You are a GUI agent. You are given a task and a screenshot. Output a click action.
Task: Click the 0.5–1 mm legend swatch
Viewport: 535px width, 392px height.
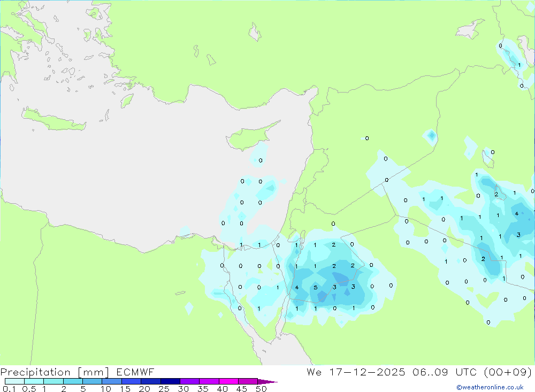tap(34, 381)
